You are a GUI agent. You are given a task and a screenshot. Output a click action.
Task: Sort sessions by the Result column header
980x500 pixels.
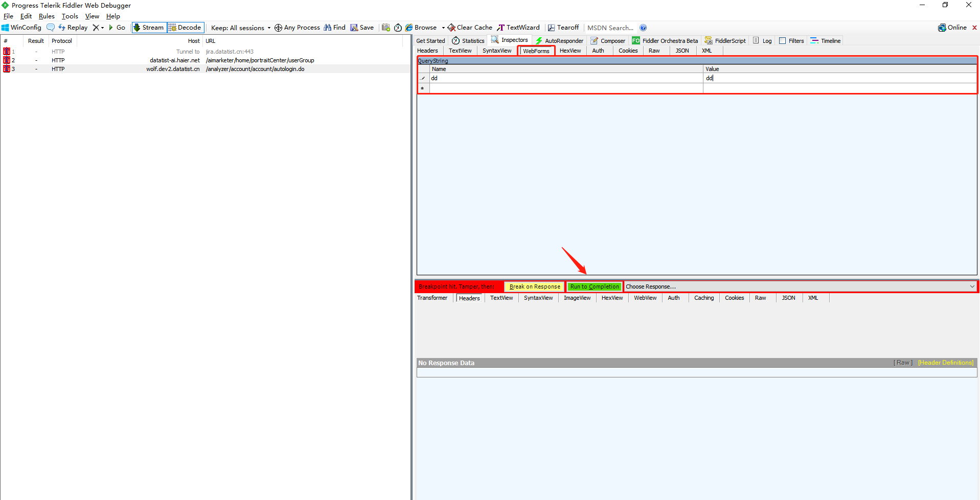[x=36, y=41]
